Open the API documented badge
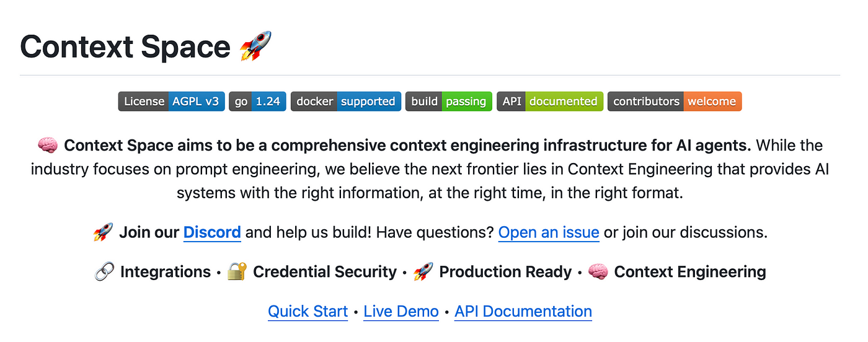 550,102
